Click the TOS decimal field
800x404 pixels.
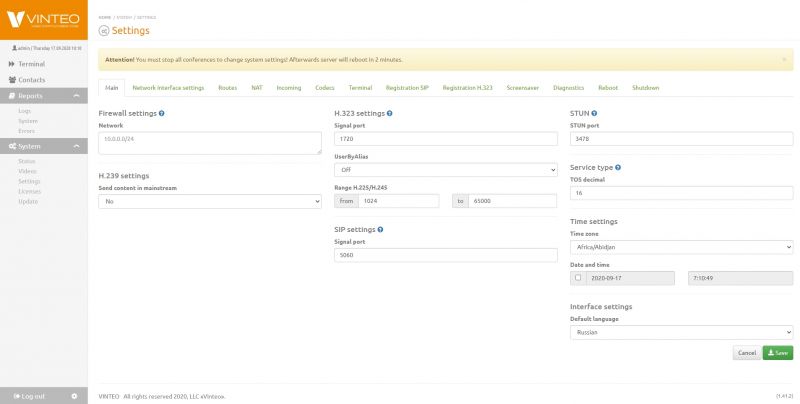click(x=682, y=193)
